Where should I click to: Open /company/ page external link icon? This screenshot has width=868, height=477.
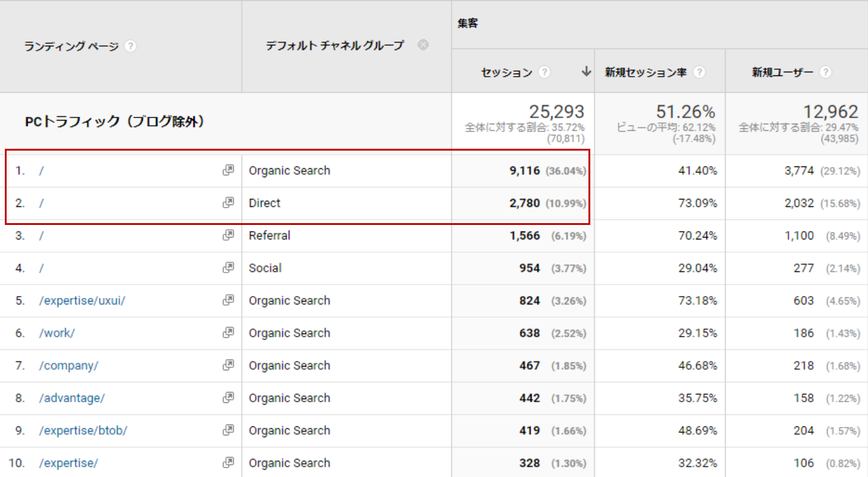click(228, 365)
